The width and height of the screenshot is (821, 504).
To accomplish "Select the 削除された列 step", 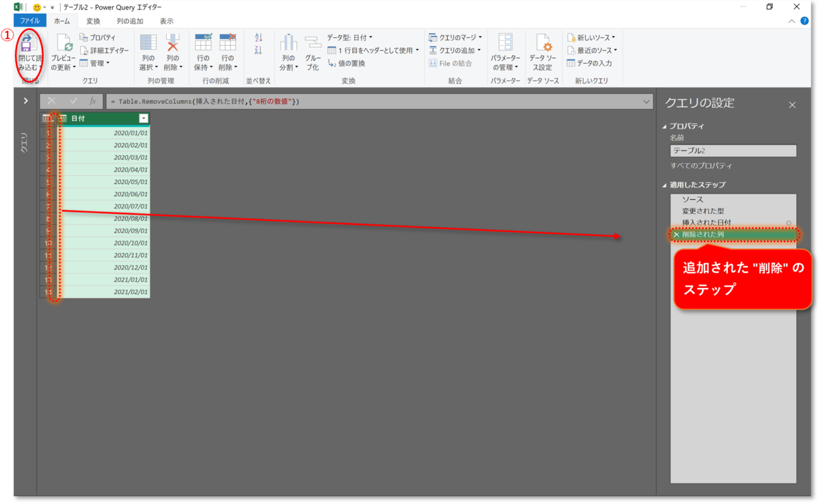I will coord(733,235).
